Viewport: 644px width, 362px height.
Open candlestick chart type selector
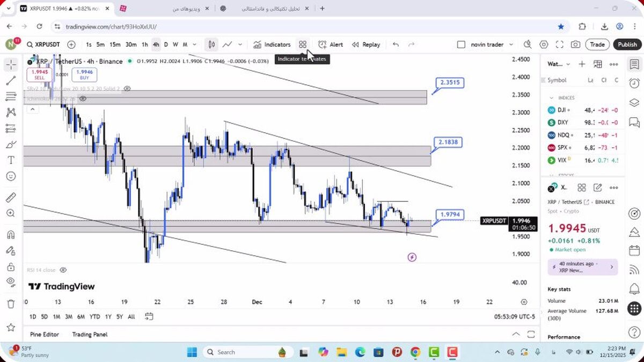tap(211, 45)
